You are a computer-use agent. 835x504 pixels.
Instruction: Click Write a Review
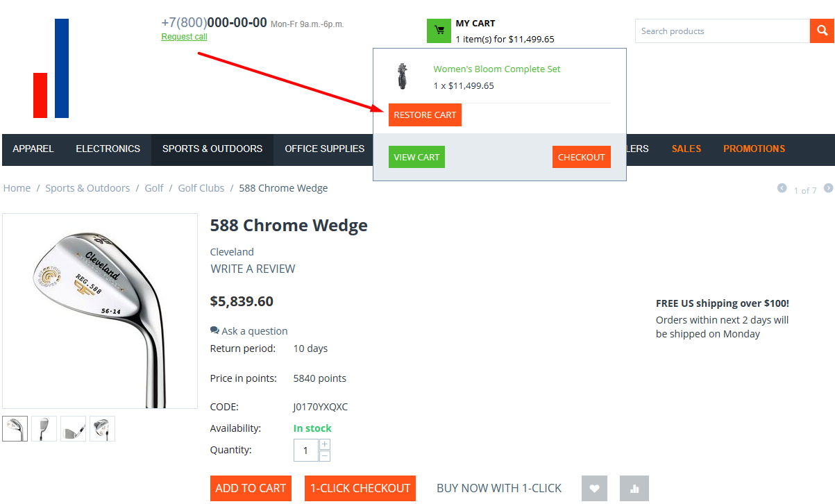[x=253, y=269]
